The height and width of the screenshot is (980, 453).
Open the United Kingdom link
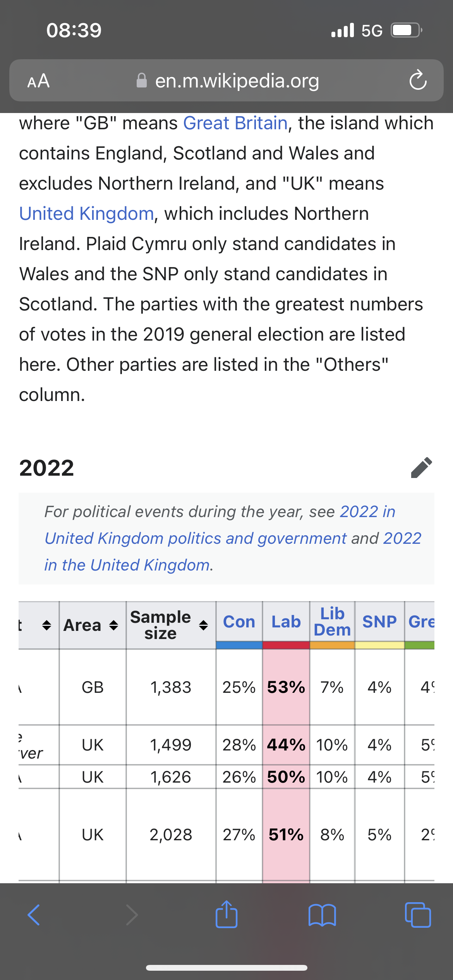(x=87, y=214)
